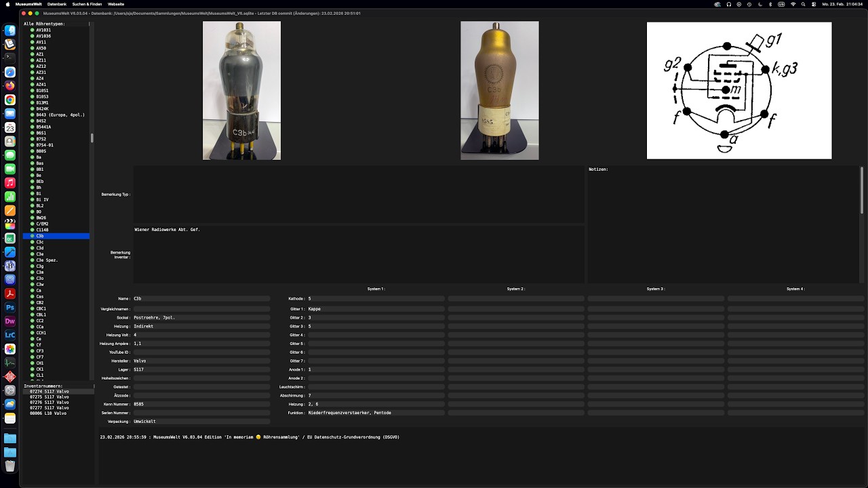Open the gold C3b tube photo
Viewport: 868px width, 488px height.
point(500,91)
